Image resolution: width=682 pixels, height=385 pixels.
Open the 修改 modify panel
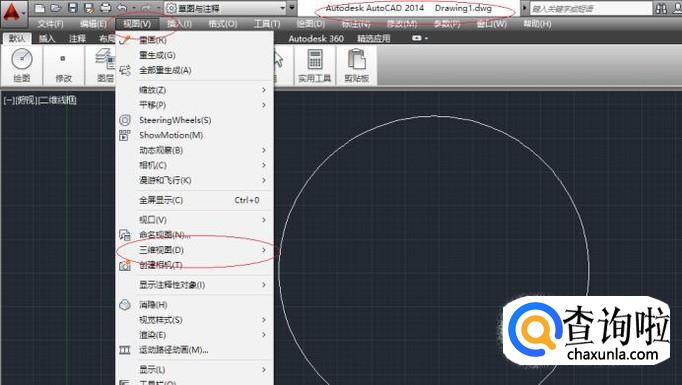pos(64,64)
